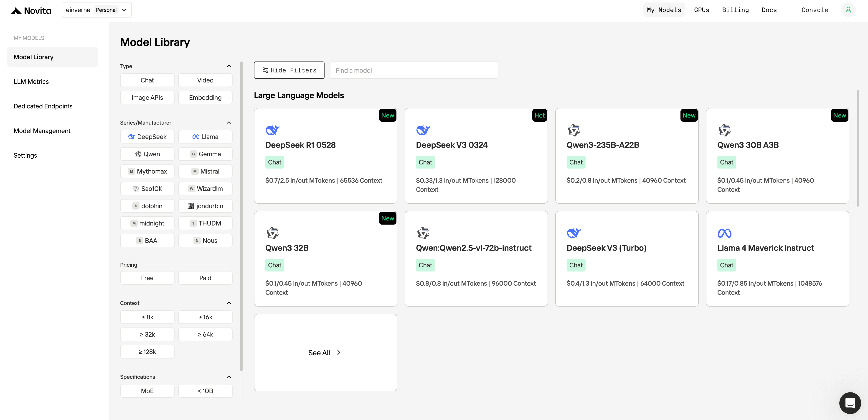Click the Qwen logo on Qwen3 32B card
This screenshot has height=420, width=868.
pos(272,233)
